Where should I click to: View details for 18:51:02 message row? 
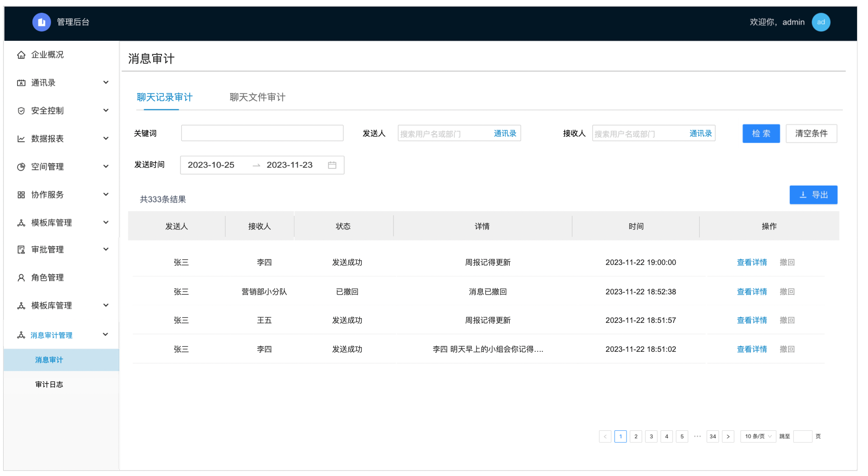point(752,349)
